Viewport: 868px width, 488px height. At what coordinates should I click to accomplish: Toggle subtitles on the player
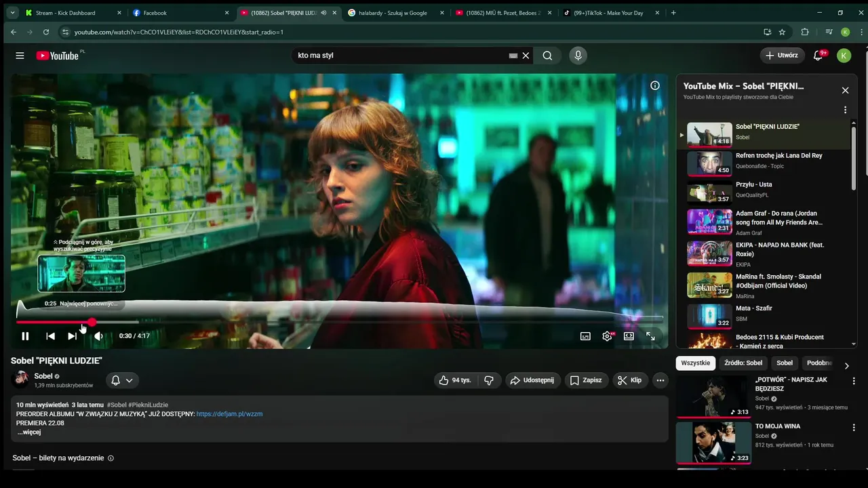point(585,336)
